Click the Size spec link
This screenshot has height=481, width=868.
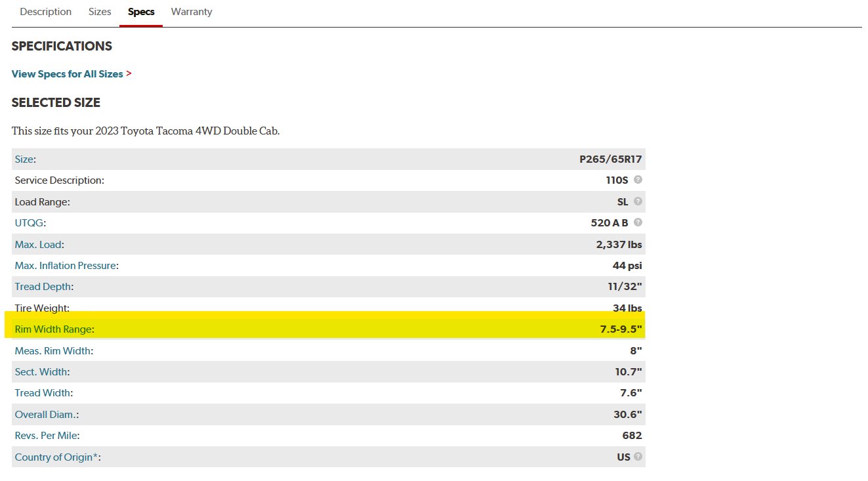[24, 159]
